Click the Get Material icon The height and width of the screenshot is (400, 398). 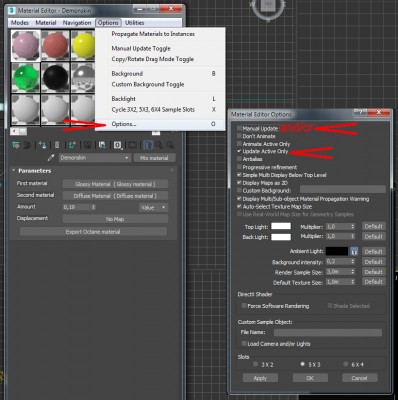click(x=16, y=145)
